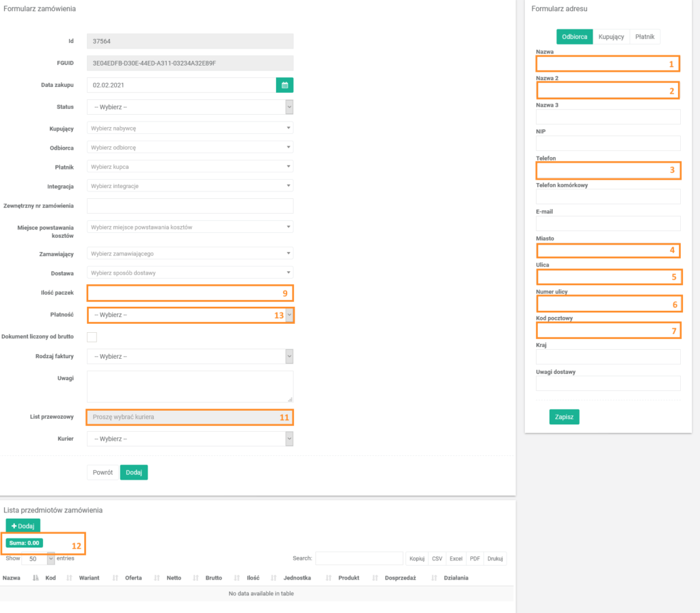Open the Kurier dropdown list
This screenshot has height=613, width=700.
(x=189, y=439)
